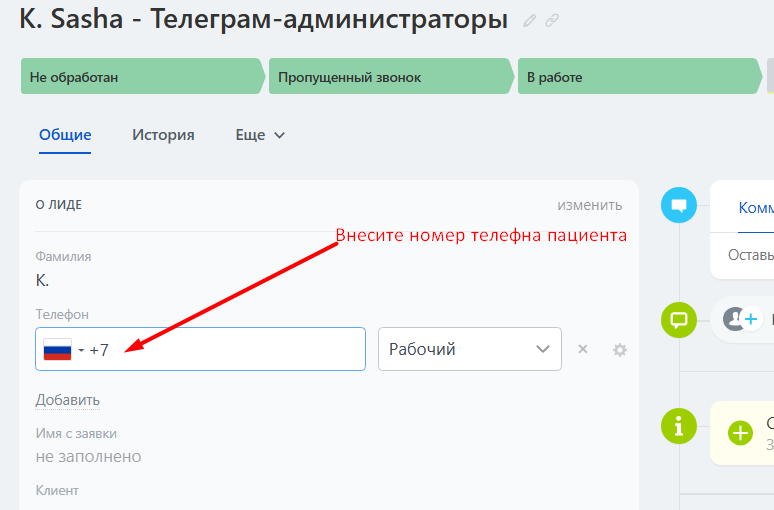Select the 'В работе' stage
The height and width of the screenshot is (510, 774).
click(x=640, y=77)
